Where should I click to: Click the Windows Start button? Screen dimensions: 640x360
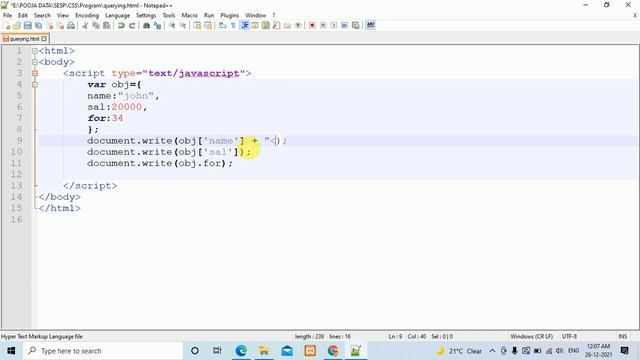(x=11, y=351)
